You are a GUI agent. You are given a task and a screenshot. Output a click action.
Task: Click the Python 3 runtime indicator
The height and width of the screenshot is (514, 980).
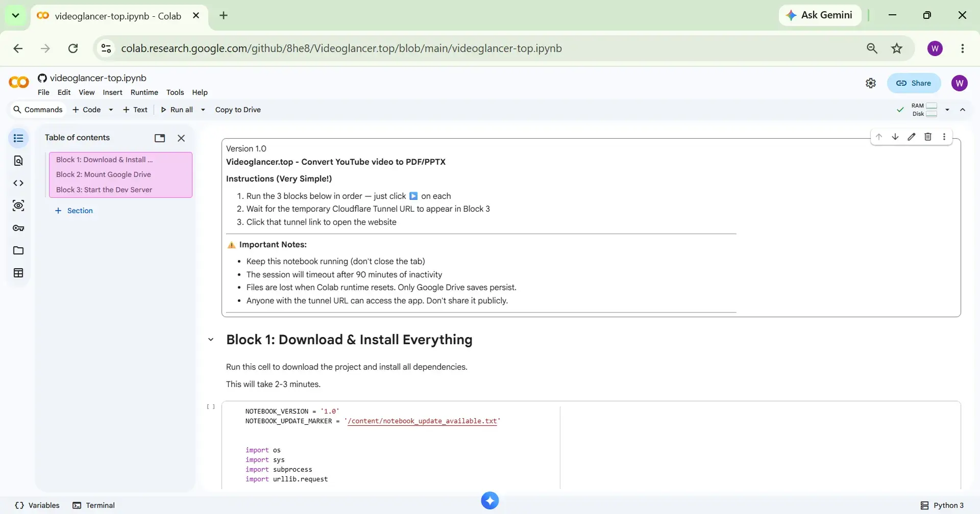(x=942, y=505)
